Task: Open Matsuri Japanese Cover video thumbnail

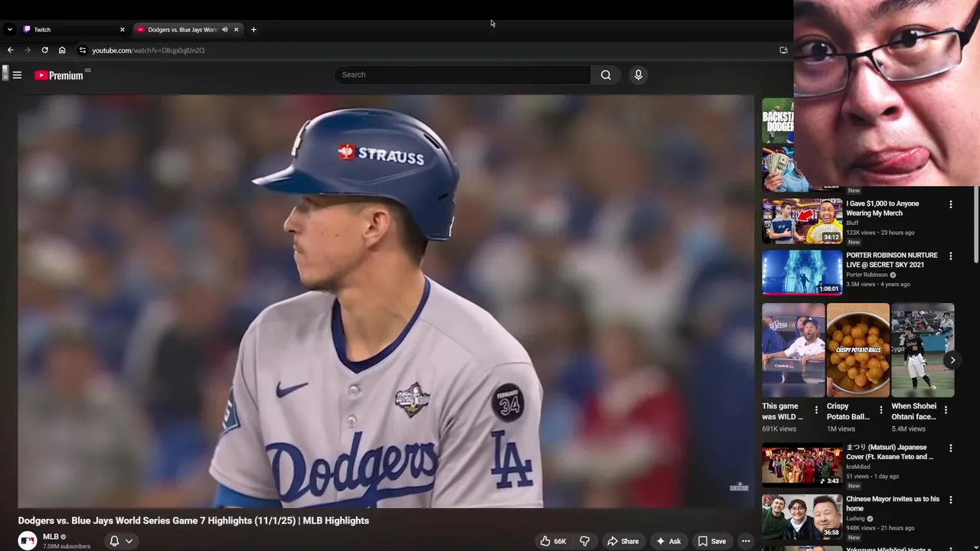Action: click(802, 465)
